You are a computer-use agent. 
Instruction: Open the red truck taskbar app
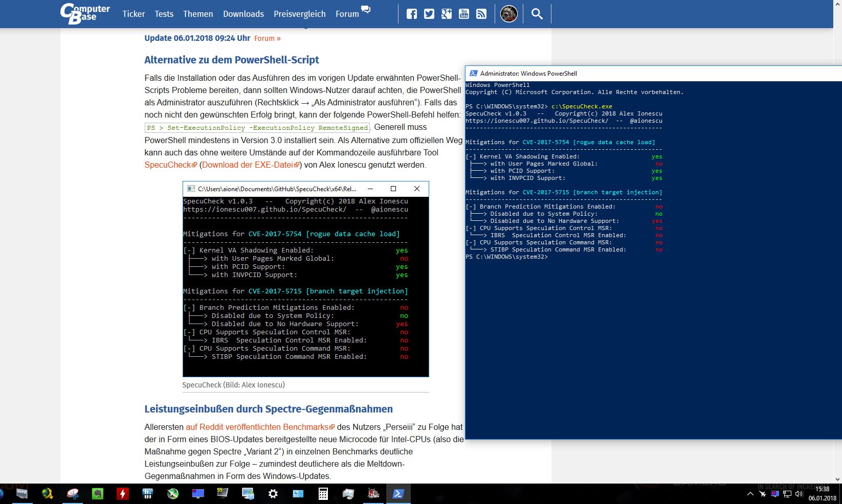coord(373,494)
